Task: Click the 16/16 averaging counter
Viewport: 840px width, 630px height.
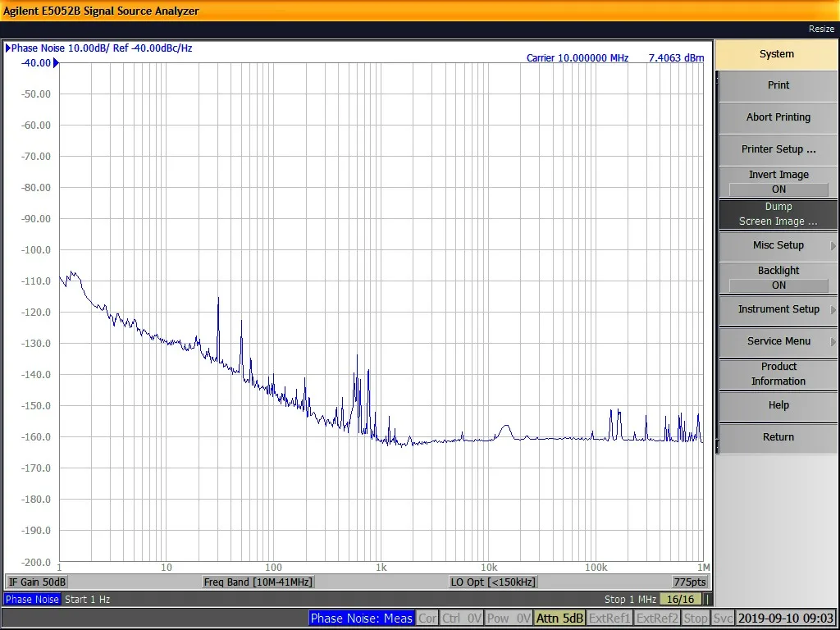Action: click(x=680, y=600)
